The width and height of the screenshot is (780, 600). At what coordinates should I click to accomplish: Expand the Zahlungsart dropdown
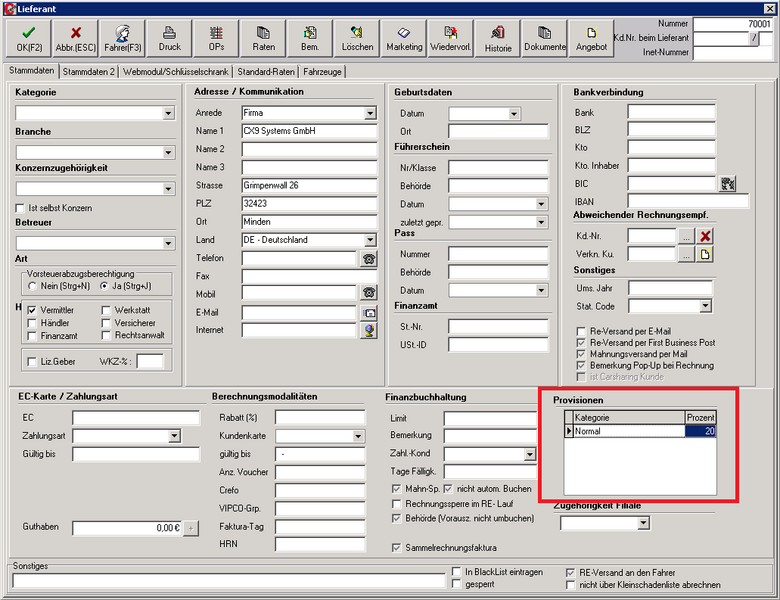174,436
